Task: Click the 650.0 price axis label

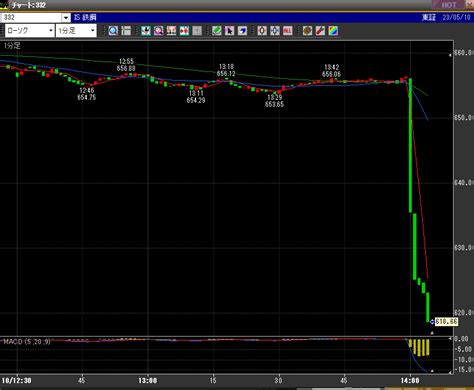Action: [464, 118]
